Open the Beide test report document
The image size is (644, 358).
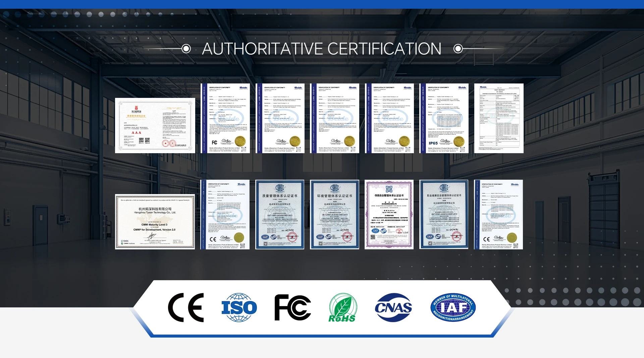tap(499, 118)
